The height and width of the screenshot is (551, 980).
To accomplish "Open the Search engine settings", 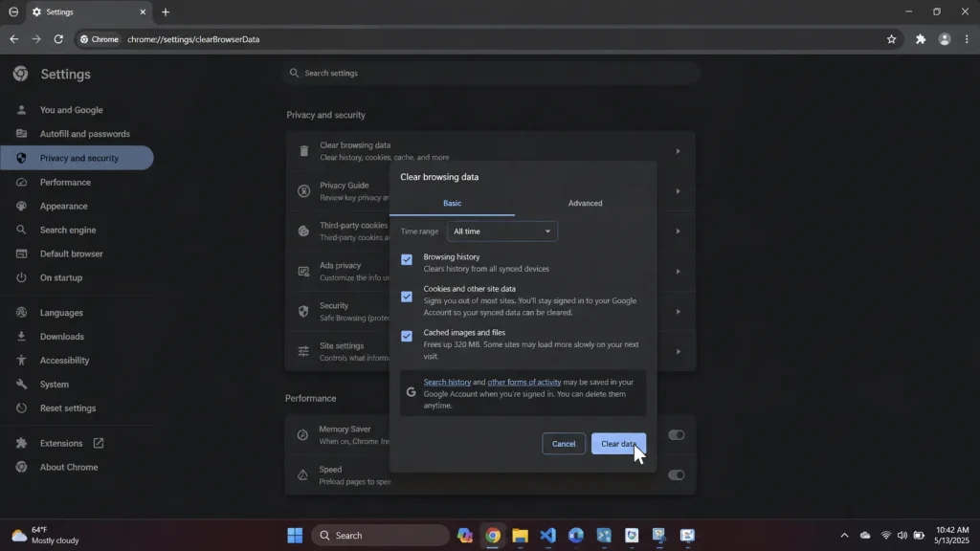I will 68,230.
